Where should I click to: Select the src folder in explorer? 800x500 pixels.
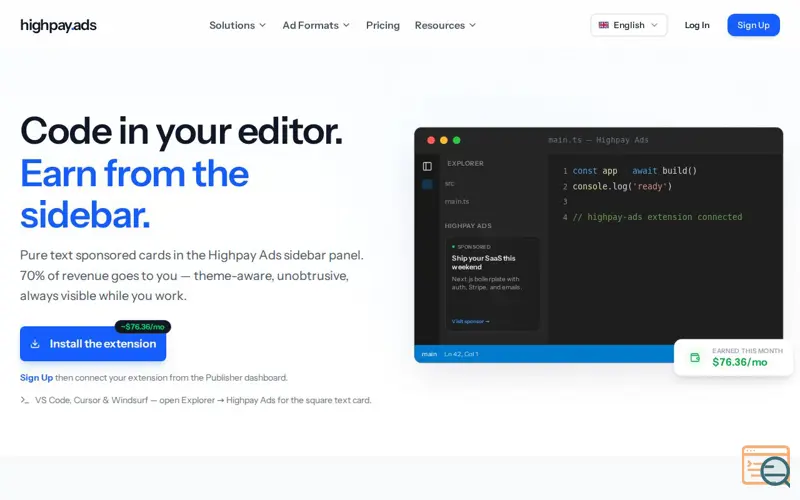pyautogui.click(x=449, y=184)
